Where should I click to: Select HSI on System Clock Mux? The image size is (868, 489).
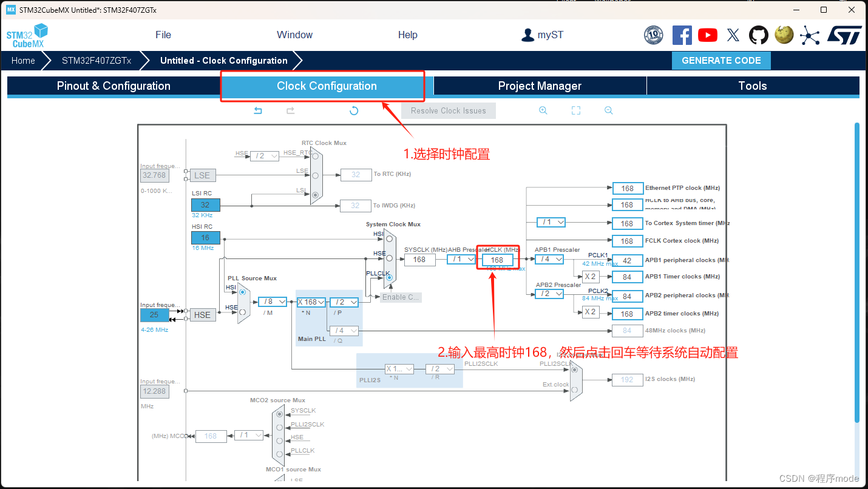click(389, 238)
